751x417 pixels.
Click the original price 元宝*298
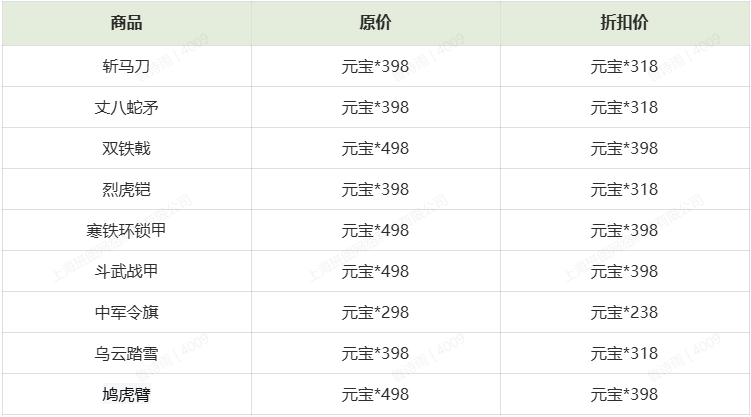pos(375,313)
